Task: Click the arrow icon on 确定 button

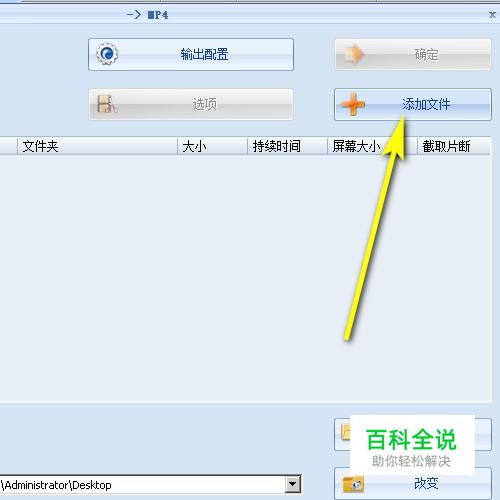Action: point(353,54)
